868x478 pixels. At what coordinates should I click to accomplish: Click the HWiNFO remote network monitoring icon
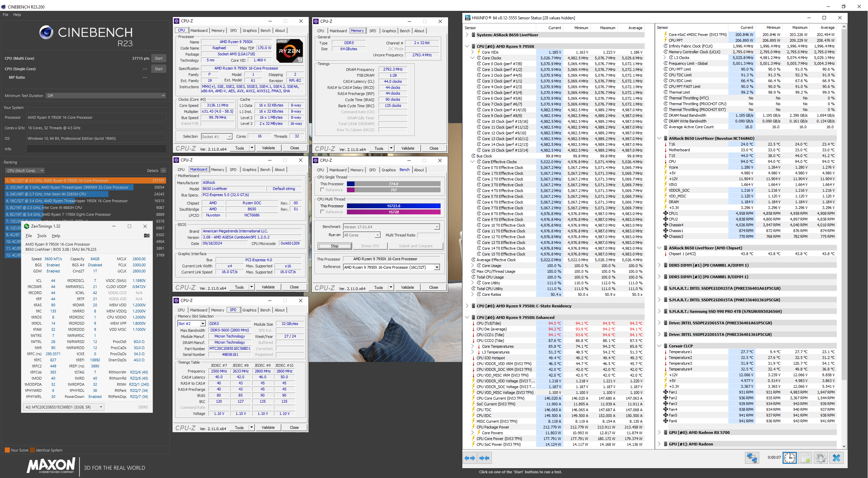click(x=752, y=458)
